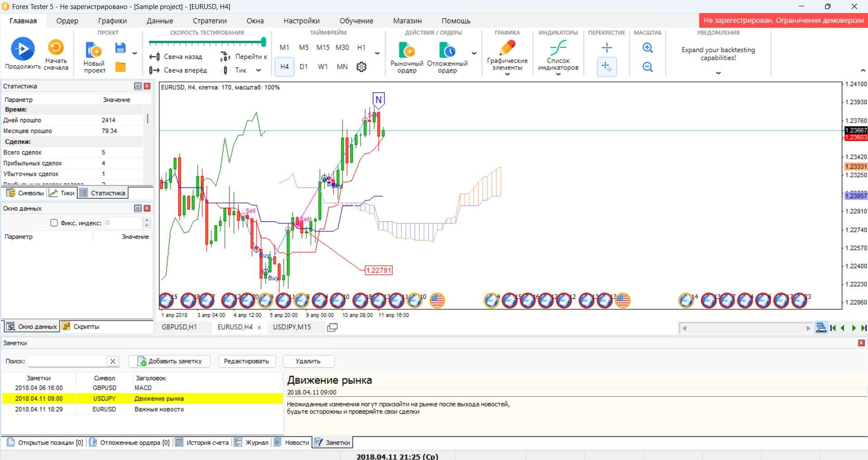Select the D1 timeframe

click(x=304, y=67)
